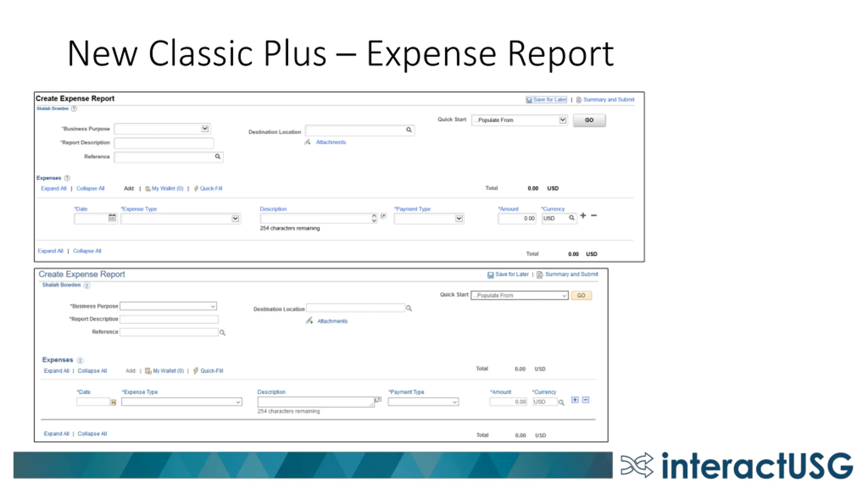This screenshot has height=488, width=868.
Task: Click Currency lookup magnifier in lower form
Action: [x=562, y=403]
